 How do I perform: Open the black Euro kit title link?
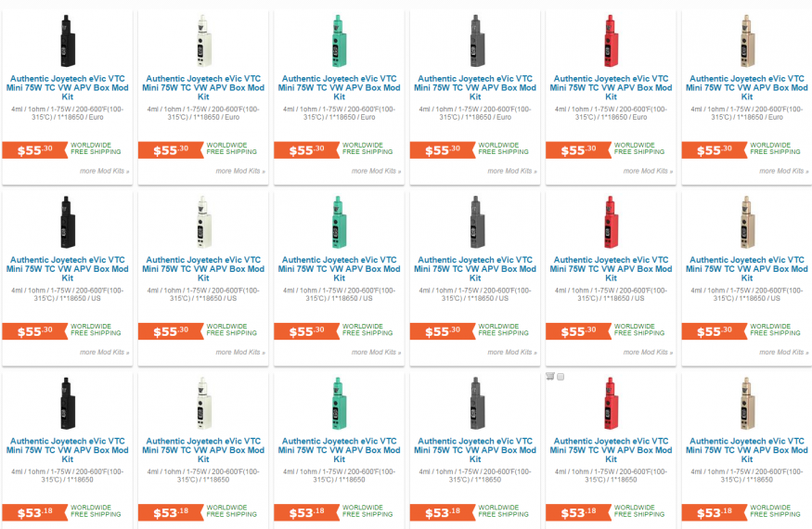(x=68, y=87)
